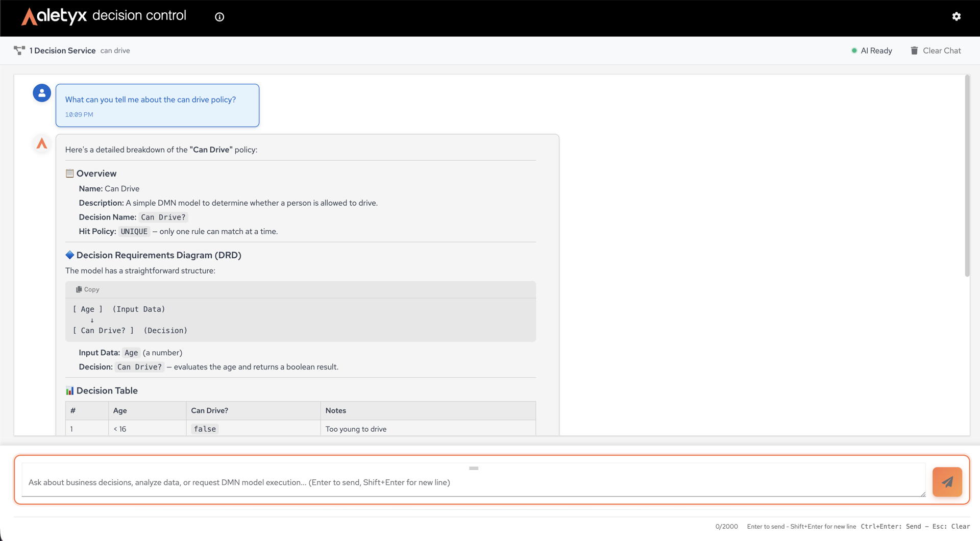Click the 'Can Drive?' decision name code
Image resolution: width=980 pixels, height=541 pixels.
[x=163, y=217]
